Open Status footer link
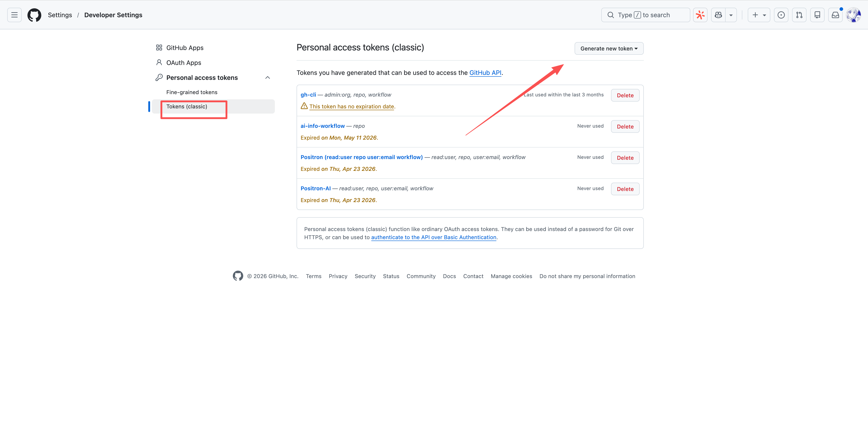 [391, 276]
